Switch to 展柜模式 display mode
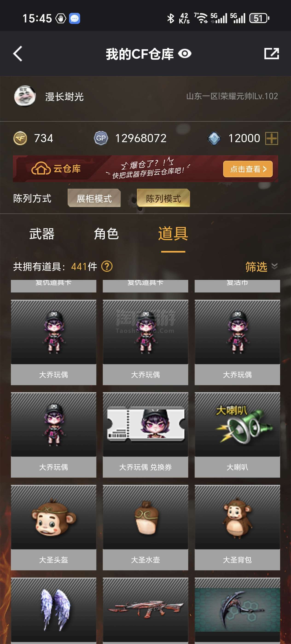This screenshot has height=644, width=291. click(x=94, y=198)
